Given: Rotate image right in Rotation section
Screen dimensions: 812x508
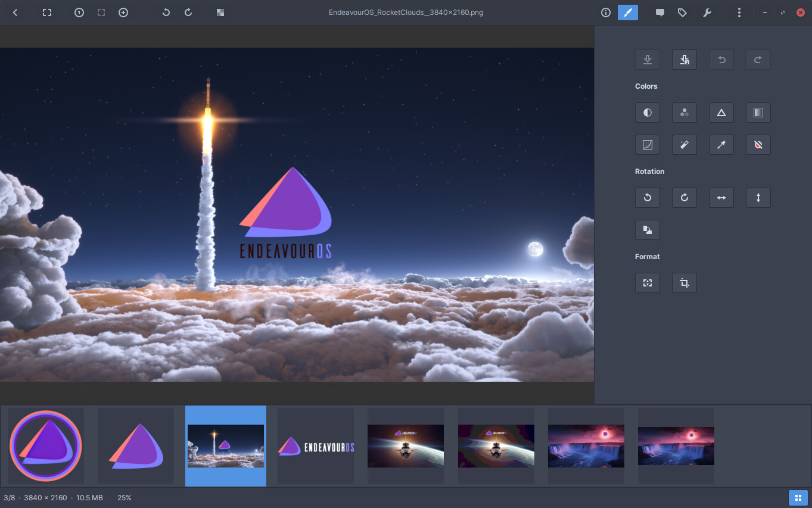Looking at the screenshot, I should 685,198.
